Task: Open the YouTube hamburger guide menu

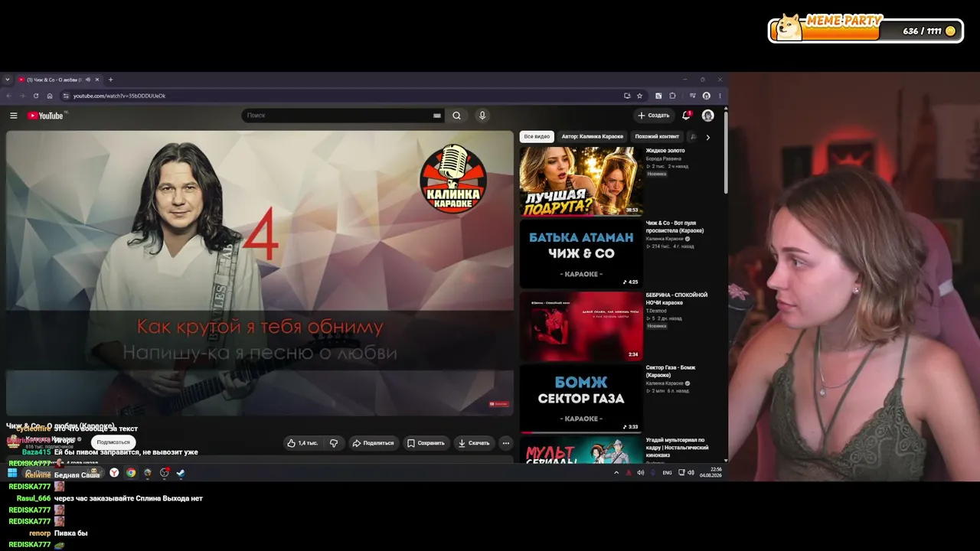Action: [13, 116]
